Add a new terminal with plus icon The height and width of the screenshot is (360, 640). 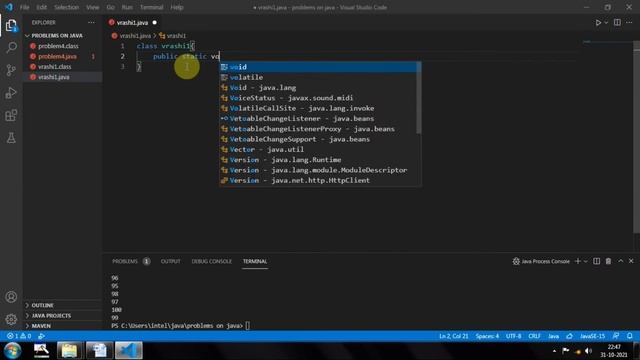[x=578, y=261]
